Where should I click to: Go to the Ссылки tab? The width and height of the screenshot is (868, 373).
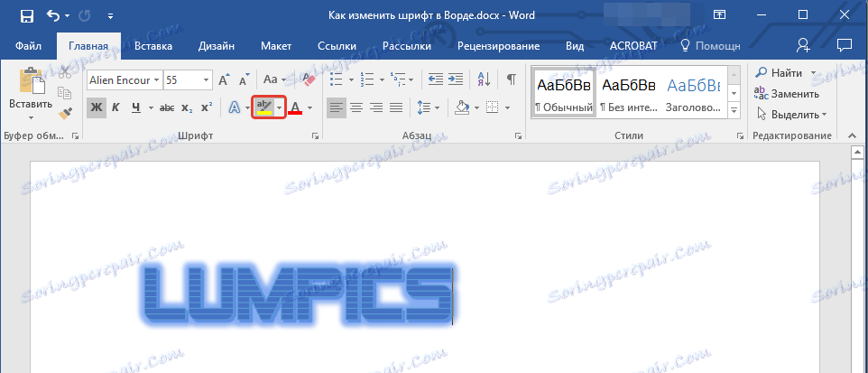coord(337,46)
